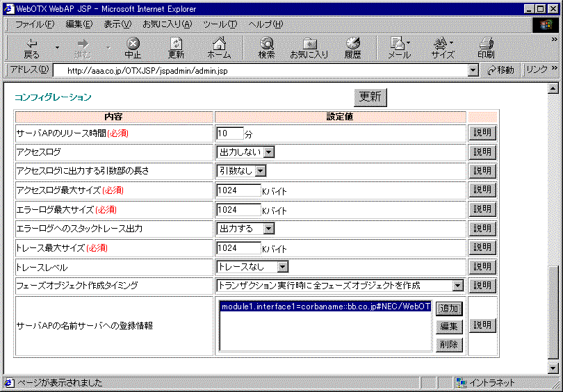Open Favorites (お気に入り) toolbar icon

pos(309,48)
